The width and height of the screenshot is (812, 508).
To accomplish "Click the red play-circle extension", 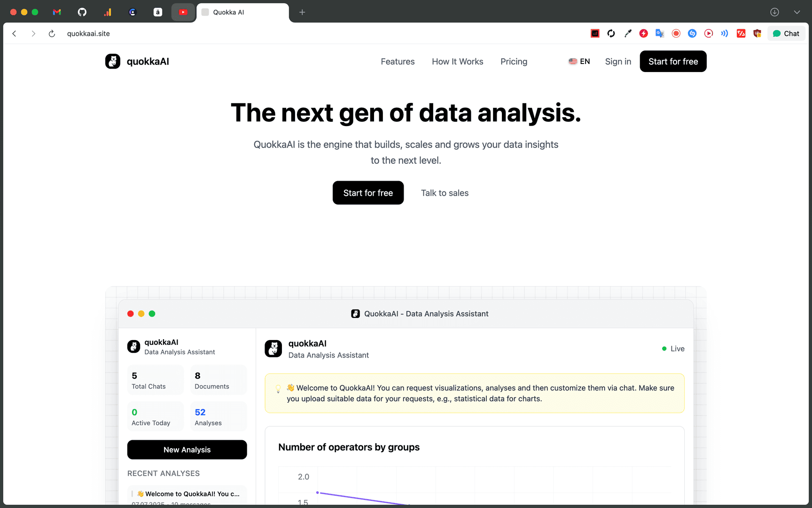I will tap(709, 33).
